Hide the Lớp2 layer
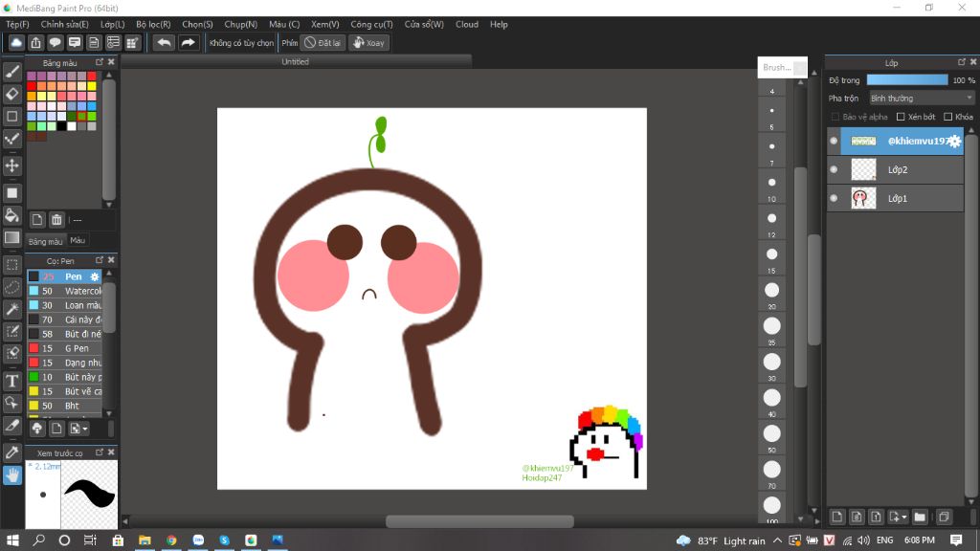This screenshot has height=551, width=980. point(834,169)
